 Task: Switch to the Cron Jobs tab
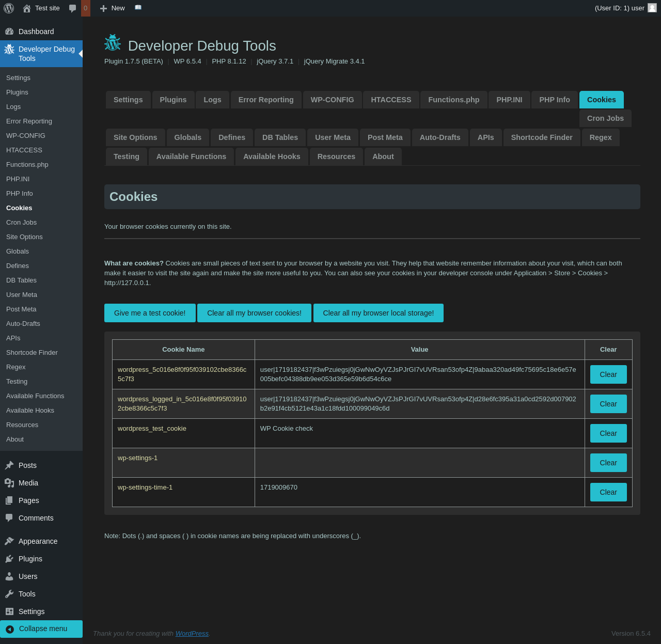pos(605,118)
